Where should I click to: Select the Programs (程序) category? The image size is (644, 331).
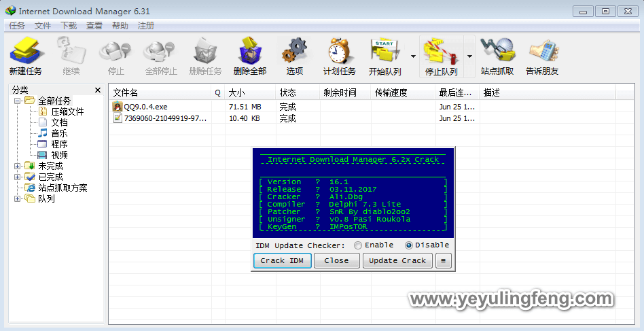tap(58, 144)
